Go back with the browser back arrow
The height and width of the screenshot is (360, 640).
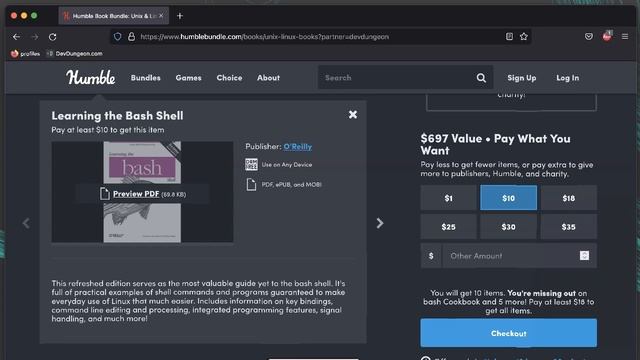coord(16,37)
